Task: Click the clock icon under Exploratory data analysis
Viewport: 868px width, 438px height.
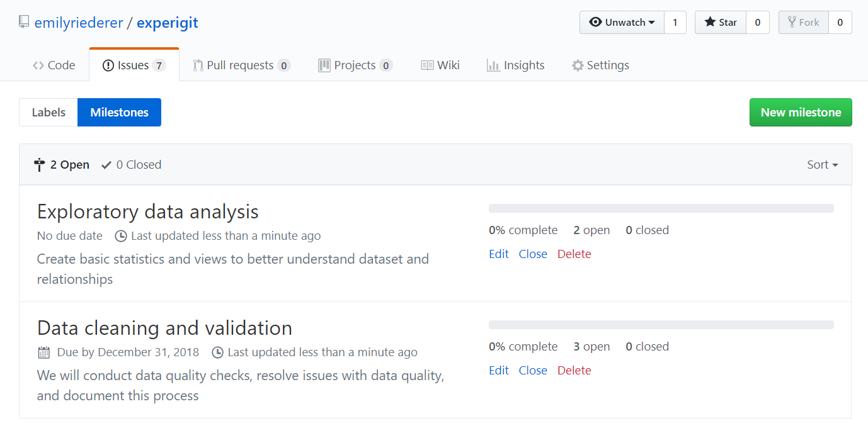Action: click(121, 236)
